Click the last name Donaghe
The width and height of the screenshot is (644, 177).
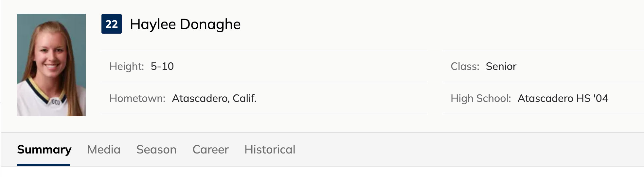tap(210, 24)
